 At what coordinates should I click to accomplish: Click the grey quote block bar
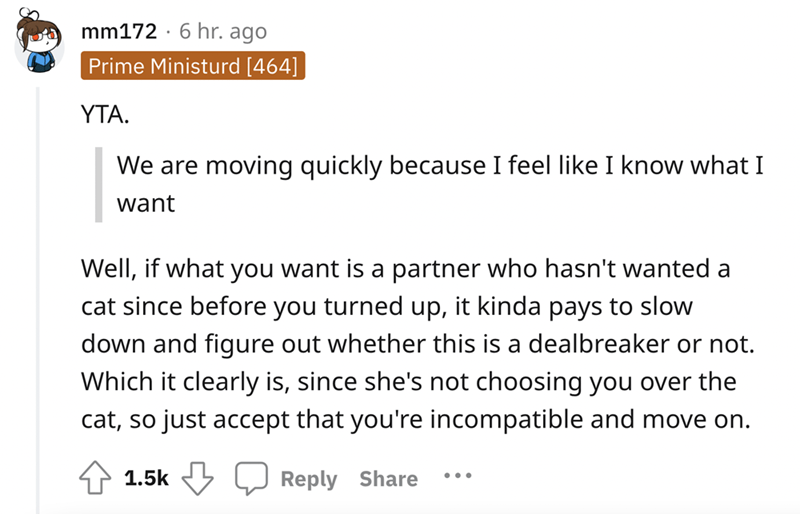click(x=101, y=185)
